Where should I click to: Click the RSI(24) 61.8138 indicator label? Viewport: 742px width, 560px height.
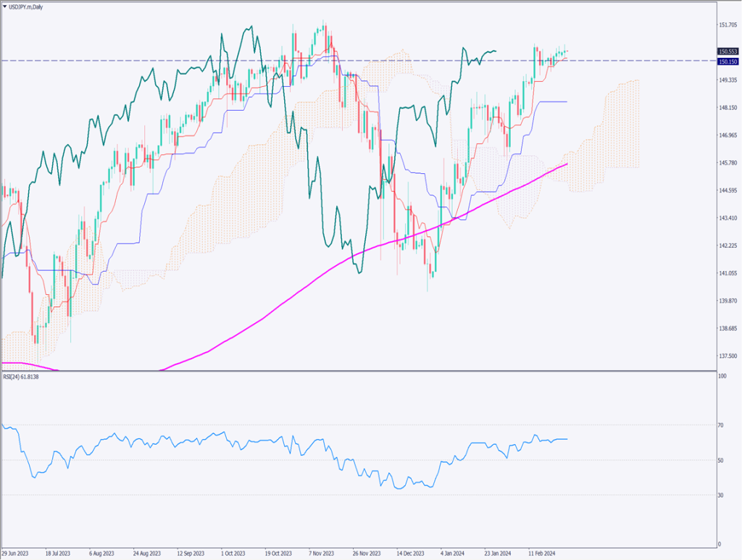click(22, 378)
